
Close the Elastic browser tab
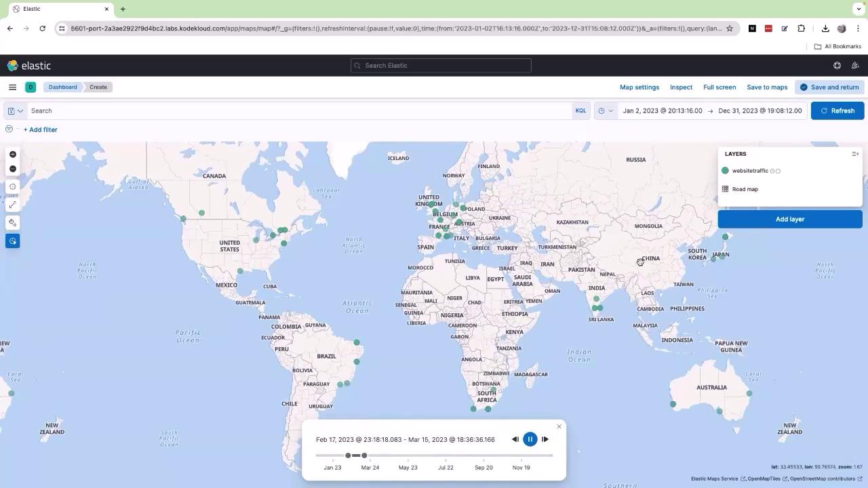(106, 9)
